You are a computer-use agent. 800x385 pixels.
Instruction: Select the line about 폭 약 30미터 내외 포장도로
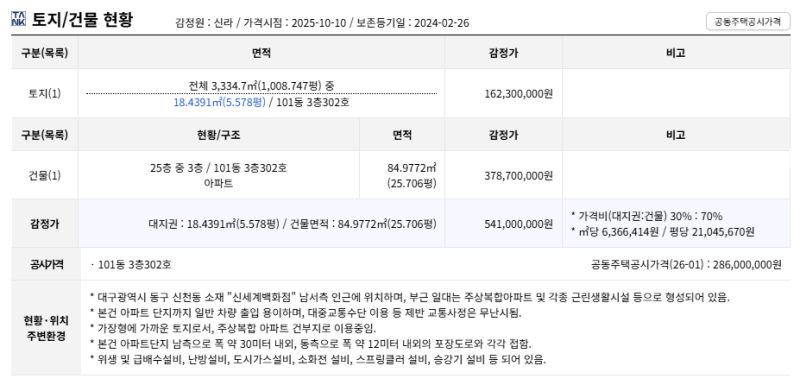pos(311,344)
